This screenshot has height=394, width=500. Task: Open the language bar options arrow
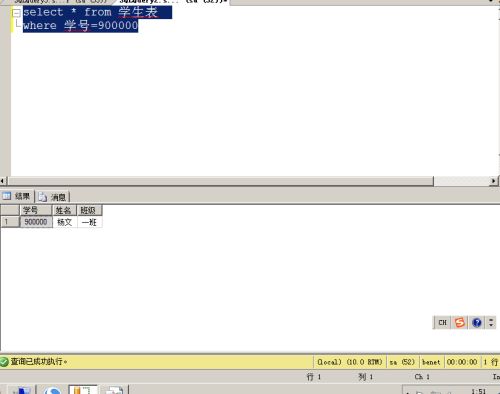[x=491, y=323]
